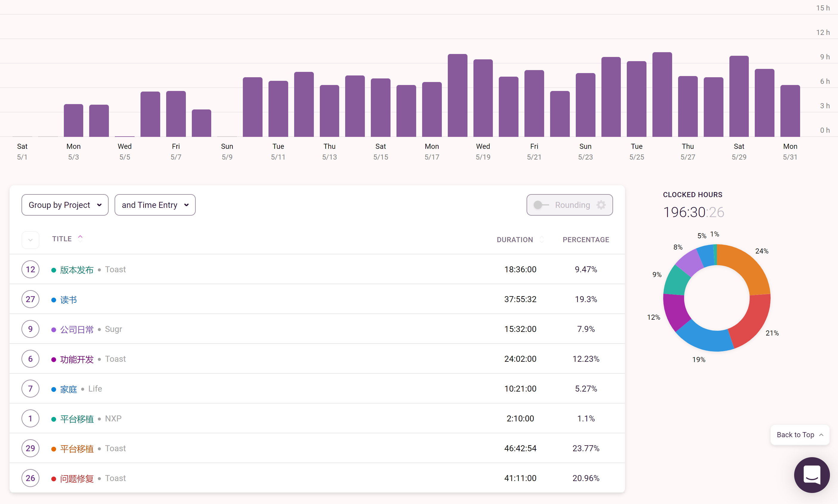Toggle the Rounding switch
Screen dimensions: 838x504
541,205
